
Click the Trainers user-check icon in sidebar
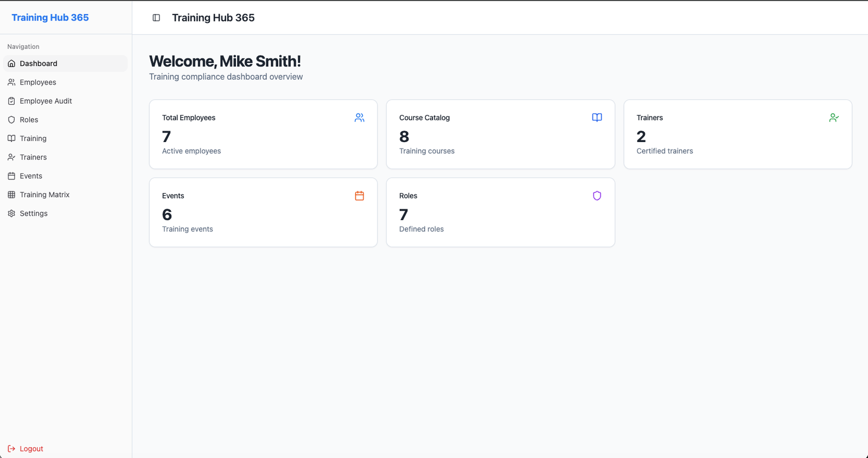click(x=11, y=157)
